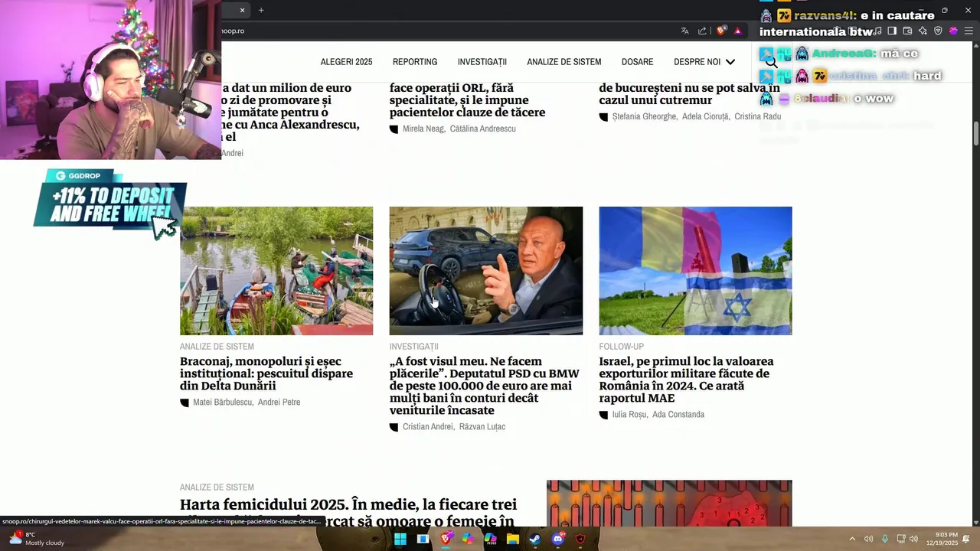
Task: Toggle the browser sidebar panel icon
Action: (x=892, y=31)
